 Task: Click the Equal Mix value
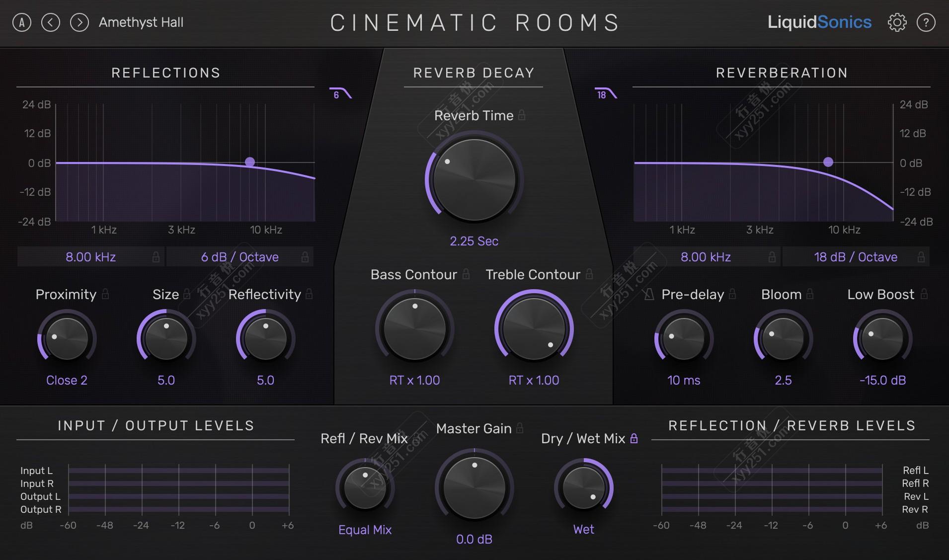coord(365,530)
